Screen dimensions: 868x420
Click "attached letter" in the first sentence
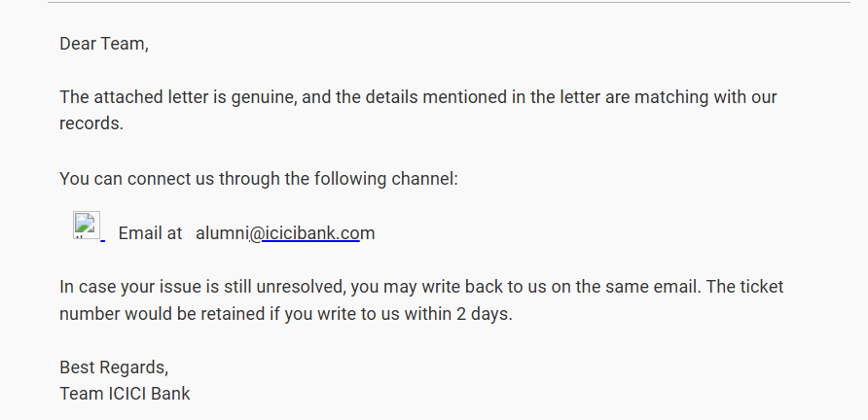tap(154, 97)
